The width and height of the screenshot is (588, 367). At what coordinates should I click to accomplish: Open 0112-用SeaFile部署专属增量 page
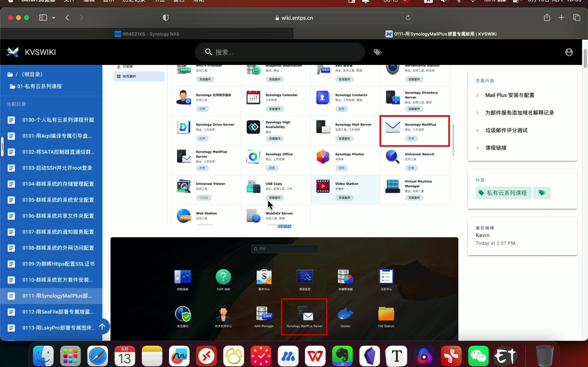click(51, 312)
